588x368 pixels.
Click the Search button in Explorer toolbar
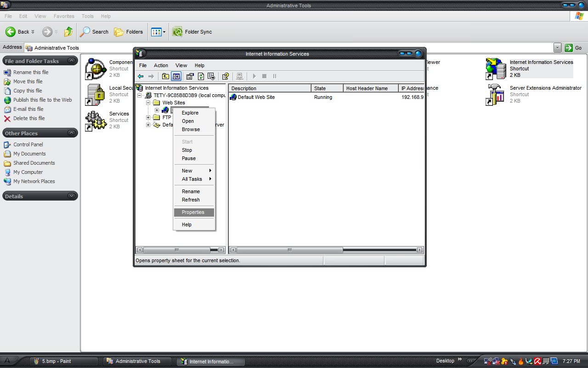[94, 32]
